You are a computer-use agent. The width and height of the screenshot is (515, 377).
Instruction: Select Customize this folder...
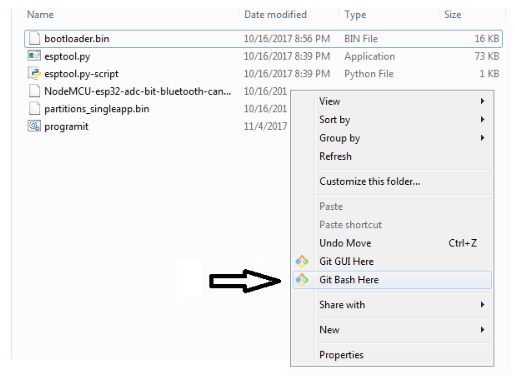point(392,181)
